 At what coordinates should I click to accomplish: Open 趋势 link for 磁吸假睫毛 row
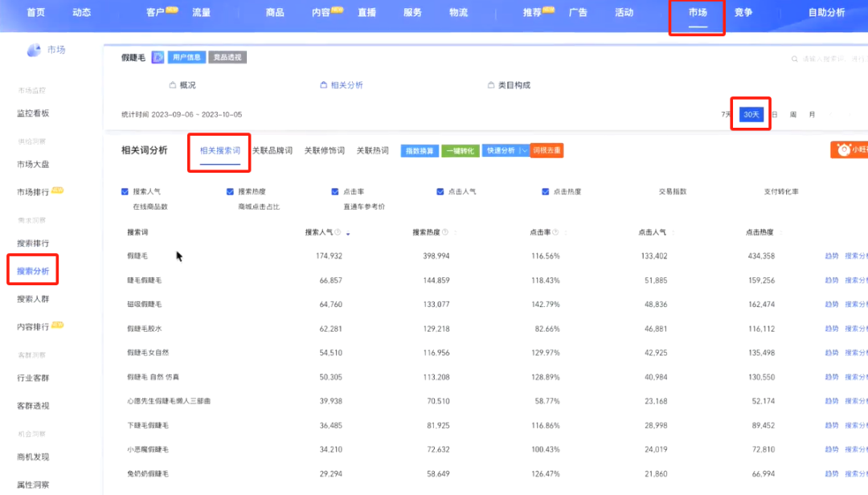832,305
